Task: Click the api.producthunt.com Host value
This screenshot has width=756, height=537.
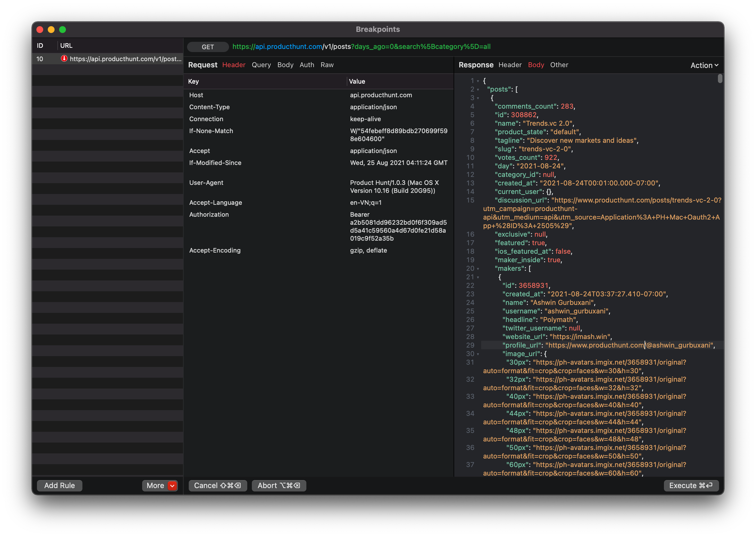Action: click(x=381, y=95)
